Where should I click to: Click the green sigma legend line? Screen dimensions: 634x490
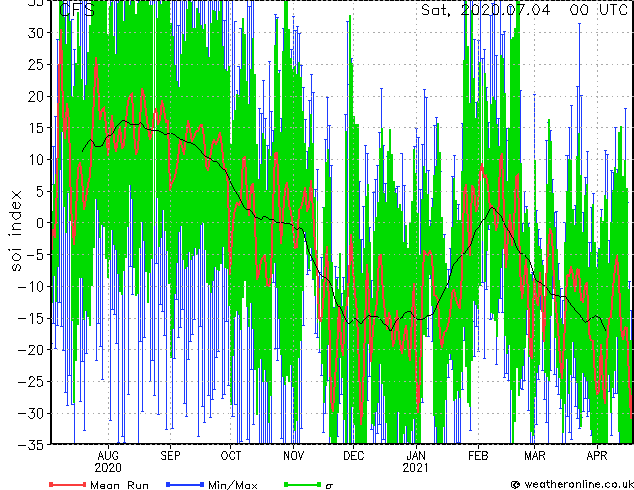pyautogui.click(x=303, y=484)
